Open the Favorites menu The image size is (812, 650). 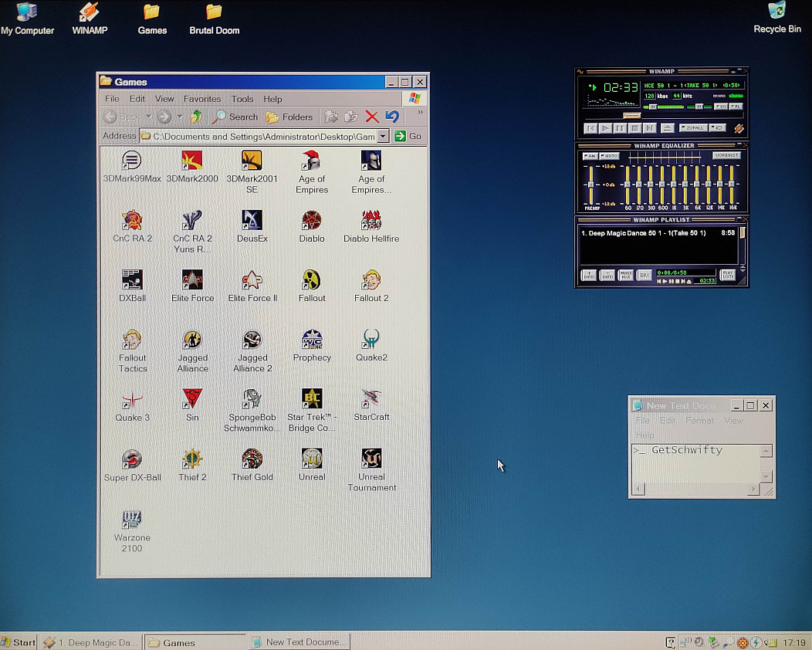coord(202,99)
